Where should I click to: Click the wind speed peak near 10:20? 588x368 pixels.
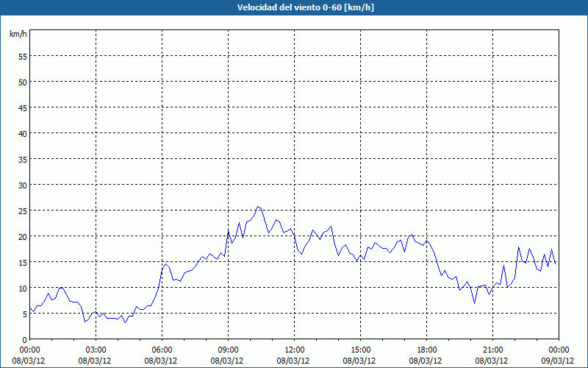[258, 207]
